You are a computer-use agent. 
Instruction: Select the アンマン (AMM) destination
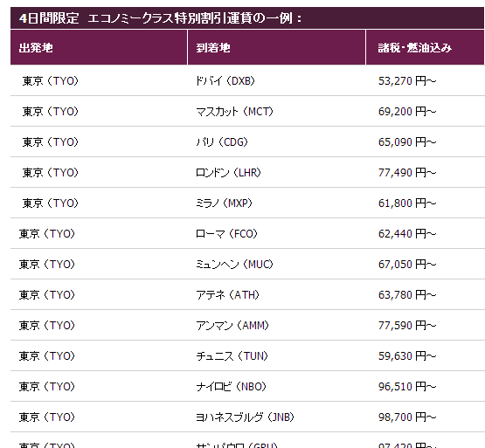232,326
